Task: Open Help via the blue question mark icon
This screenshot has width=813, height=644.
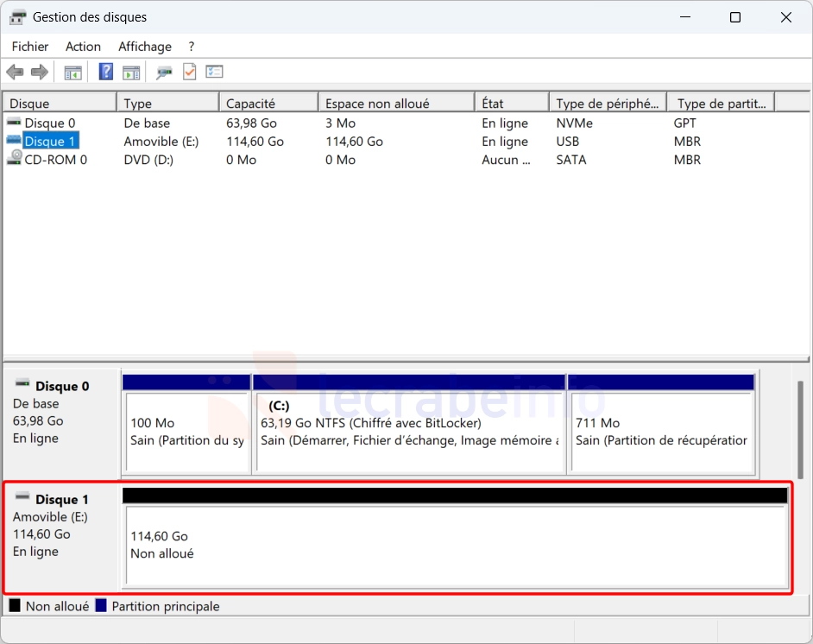Action: tap(106, 73)
